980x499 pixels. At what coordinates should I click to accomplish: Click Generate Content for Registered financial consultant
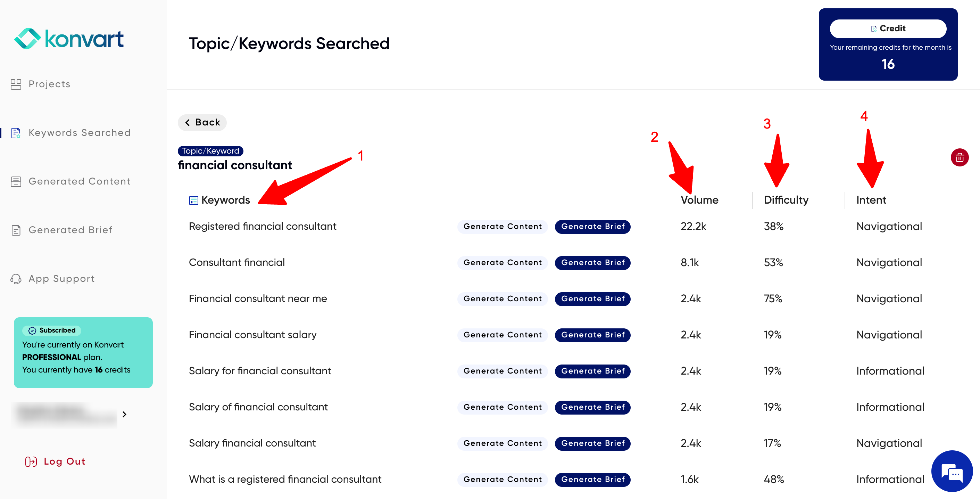tap(503, 226)
